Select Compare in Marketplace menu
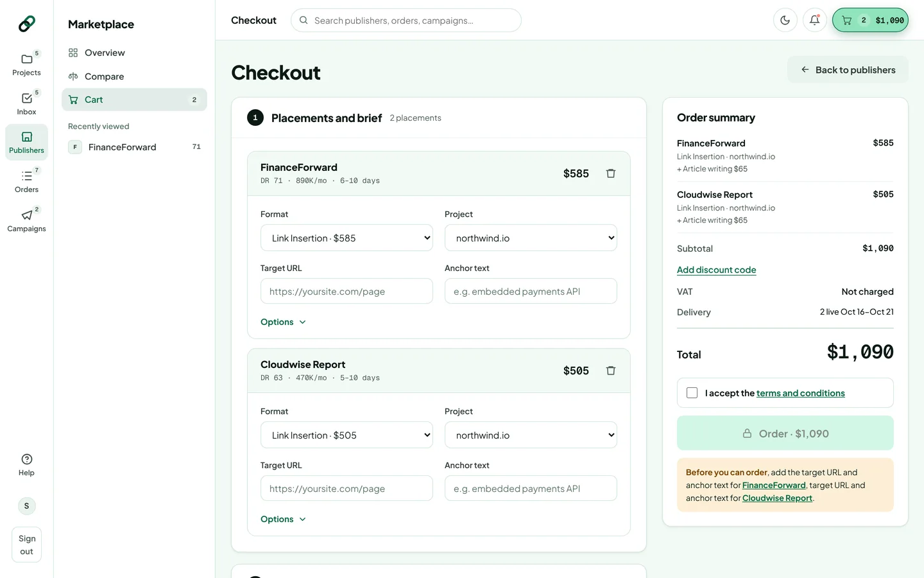Screen dimensions: 924x578 click(x=134, y=76)
